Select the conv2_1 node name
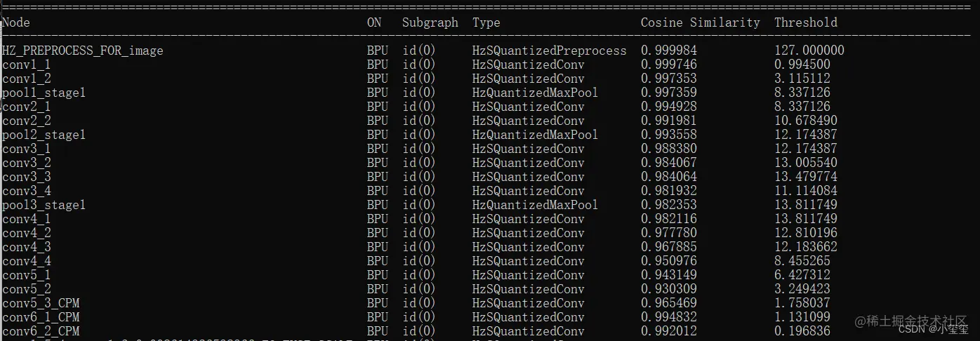Screen dimensions: 980x341 pyautogui.click(x=27, y=107)
